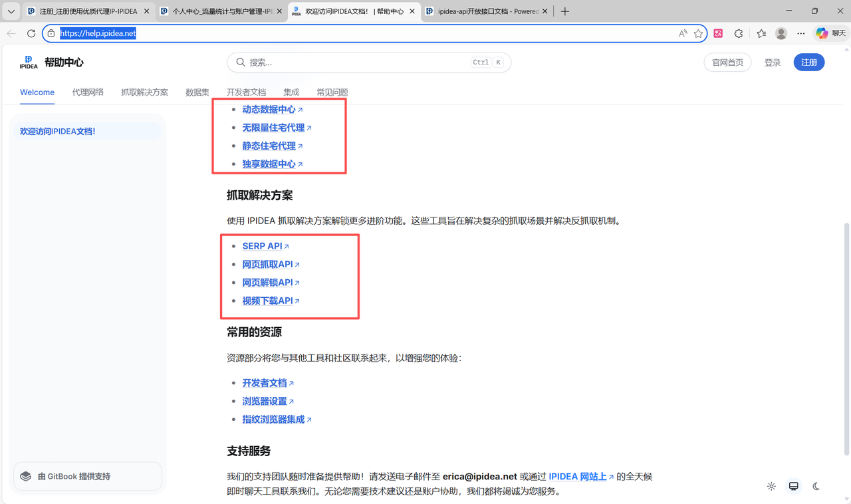Select 欢迎访问IPIDEA文档 in the sidebar

point(87,132)
